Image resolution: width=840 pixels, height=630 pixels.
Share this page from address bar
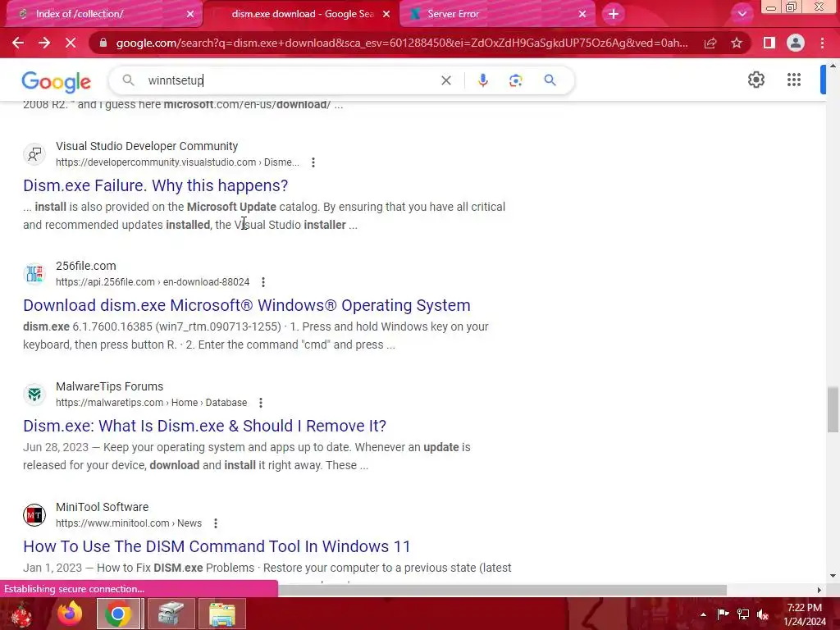click(x=710, y=43)
